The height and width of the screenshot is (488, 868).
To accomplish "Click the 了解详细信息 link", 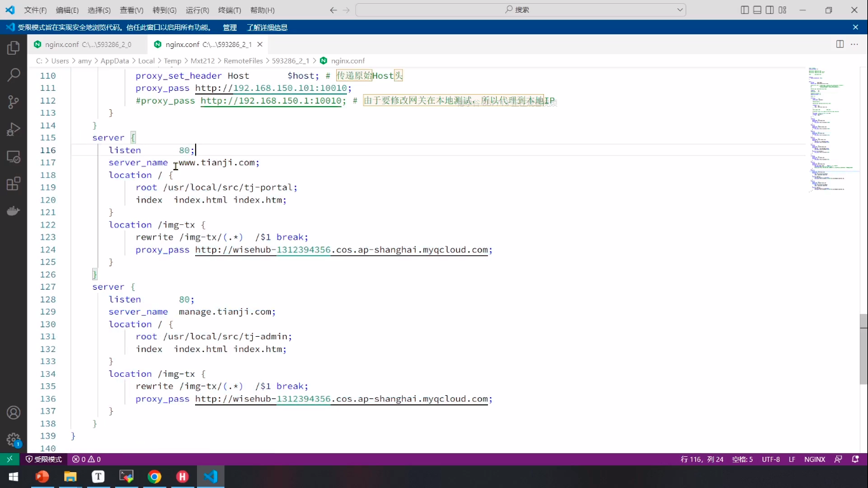I will pyautogui.click(x=267, y=27).
